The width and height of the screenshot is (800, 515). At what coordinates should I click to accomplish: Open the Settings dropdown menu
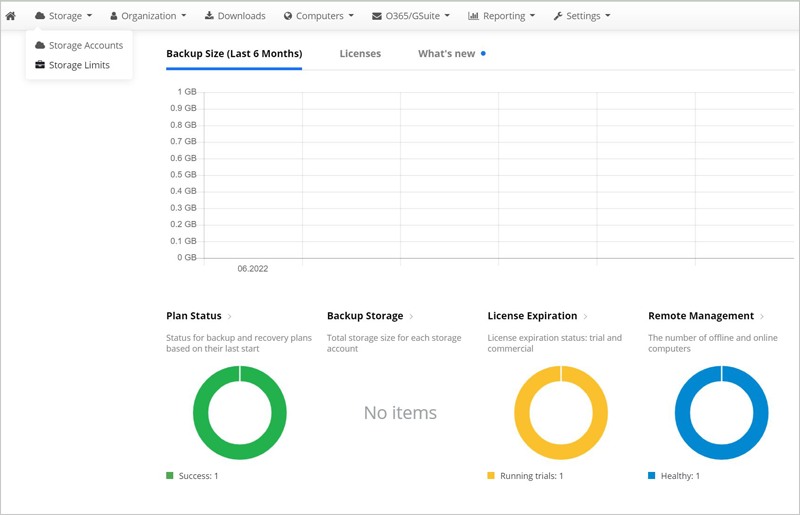point(582,16)
